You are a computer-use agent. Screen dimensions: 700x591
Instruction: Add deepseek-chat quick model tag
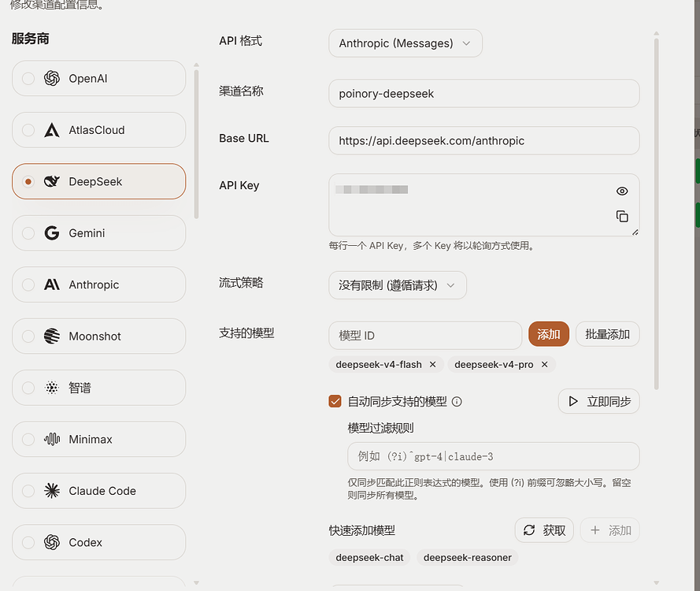pyautogui.click(x=369, y=557)
